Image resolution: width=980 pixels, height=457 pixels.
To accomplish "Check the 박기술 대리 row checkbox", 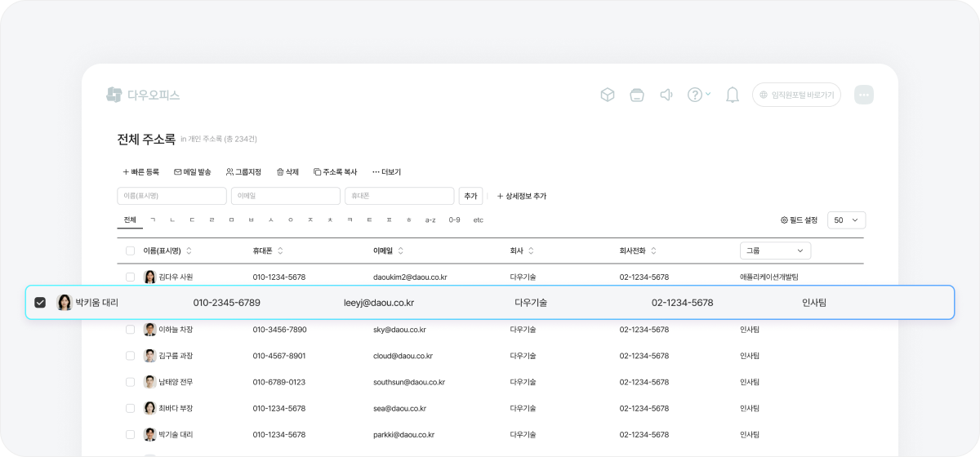I will [130, 434].
